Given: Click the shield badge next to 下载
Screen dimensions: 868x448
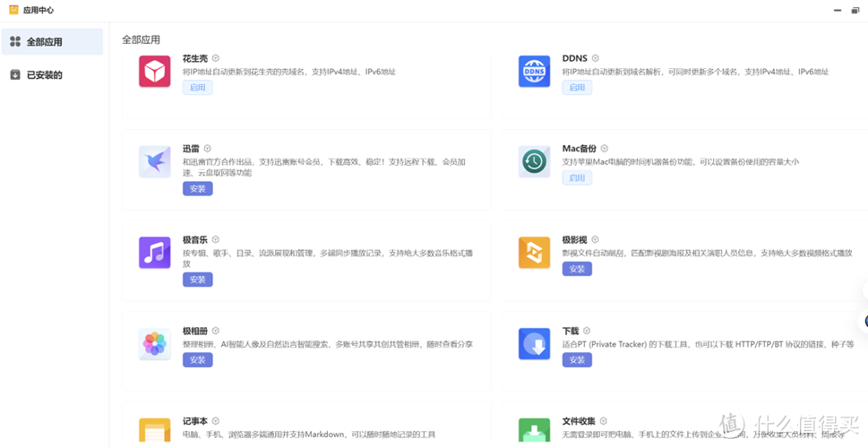Looking at the screenshot, I should 587,331.
